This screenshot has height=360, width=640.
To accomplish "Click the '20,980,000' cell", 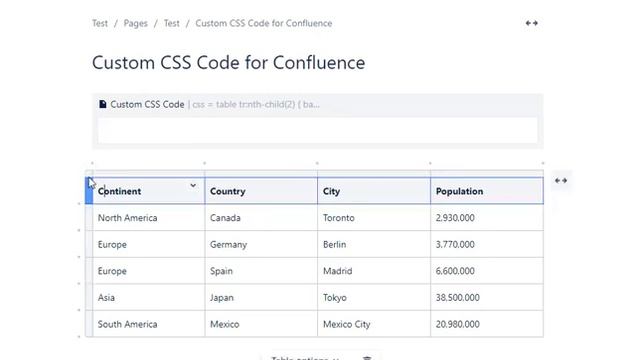I will click(x=487, y=324).
